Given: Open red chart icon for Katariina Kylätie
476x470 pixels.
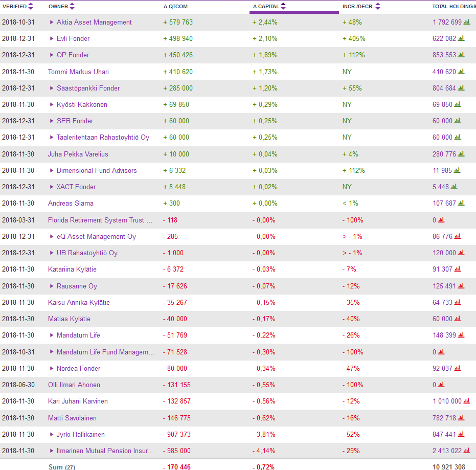Looking at the screenshot, I should [458, 268].
